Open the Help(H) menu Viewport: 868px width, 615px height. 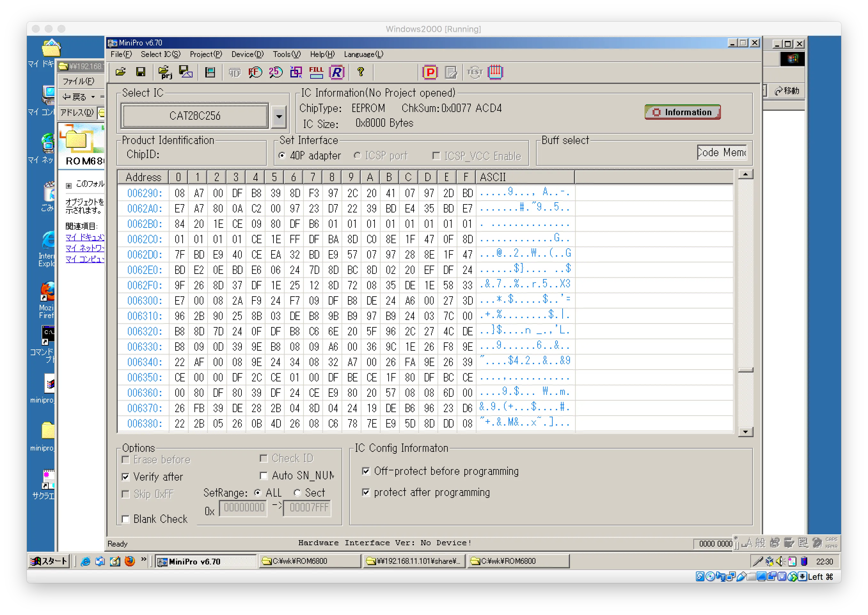click(x=322, y=54)
